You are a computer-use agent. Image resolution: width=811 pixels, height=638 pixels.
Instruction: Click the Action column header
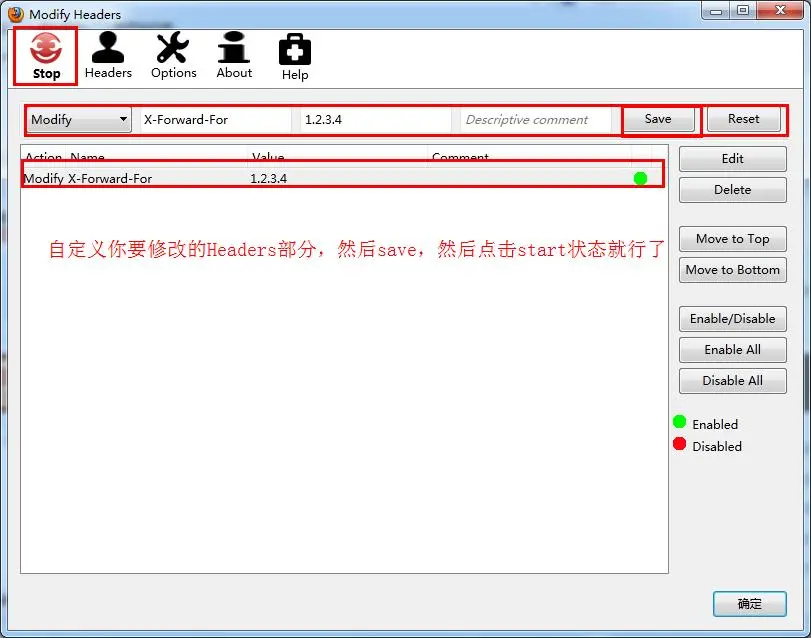click(43, 157)
